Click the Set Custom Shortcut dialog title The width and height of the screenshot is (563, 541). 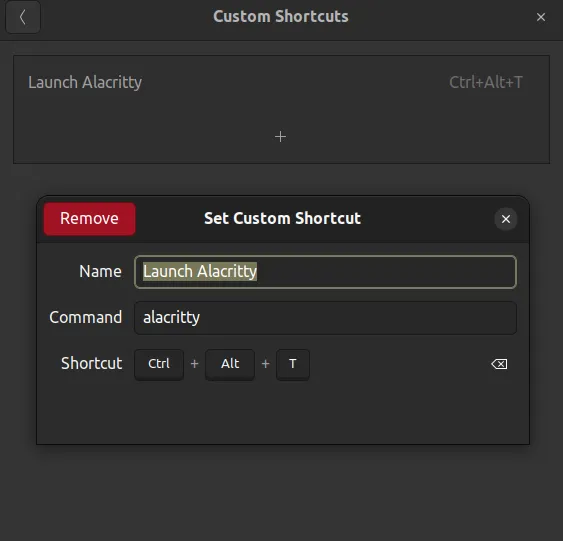[x=282, y=218]
